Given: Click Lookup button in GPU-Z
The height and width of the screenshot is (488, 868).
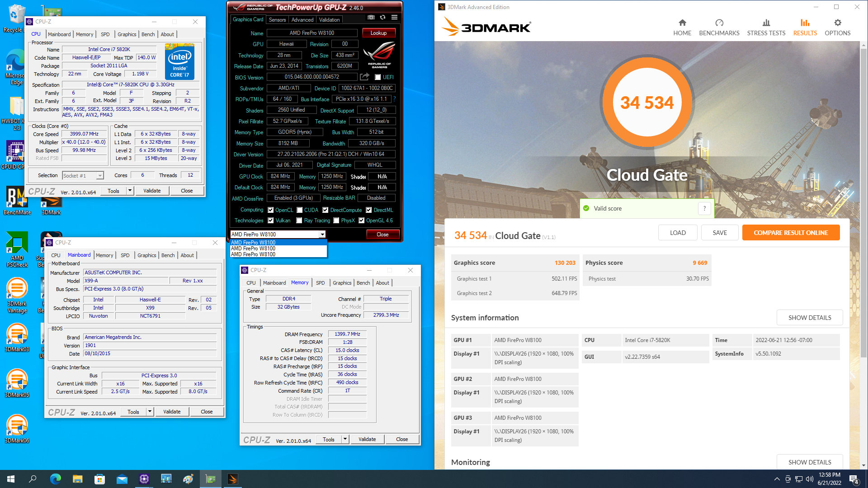Looking at the screenshot, I should coord(378,33).
